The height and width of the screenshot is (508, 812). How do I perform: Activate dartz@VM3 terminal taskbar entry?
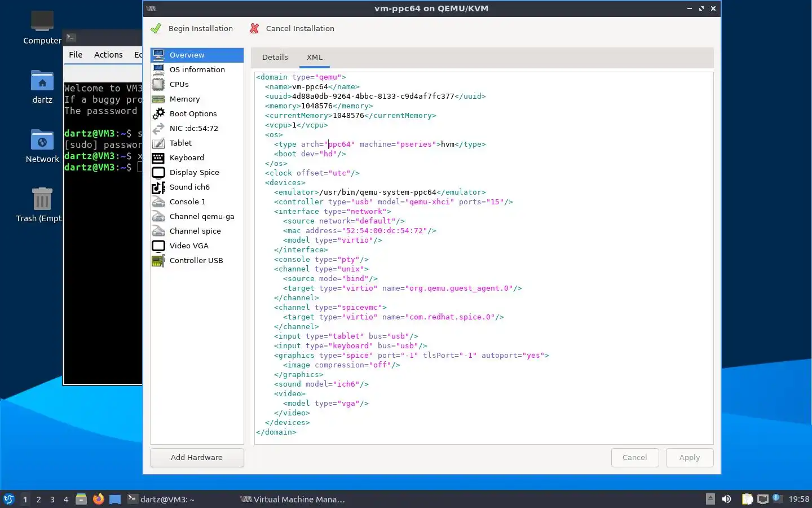pos(161,499)
